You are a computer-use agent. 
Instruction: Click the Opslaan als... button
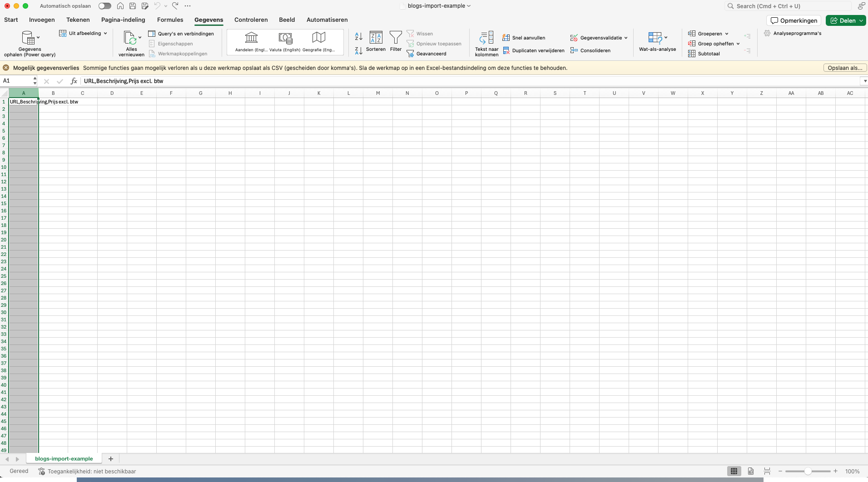(x=844, y=68)
